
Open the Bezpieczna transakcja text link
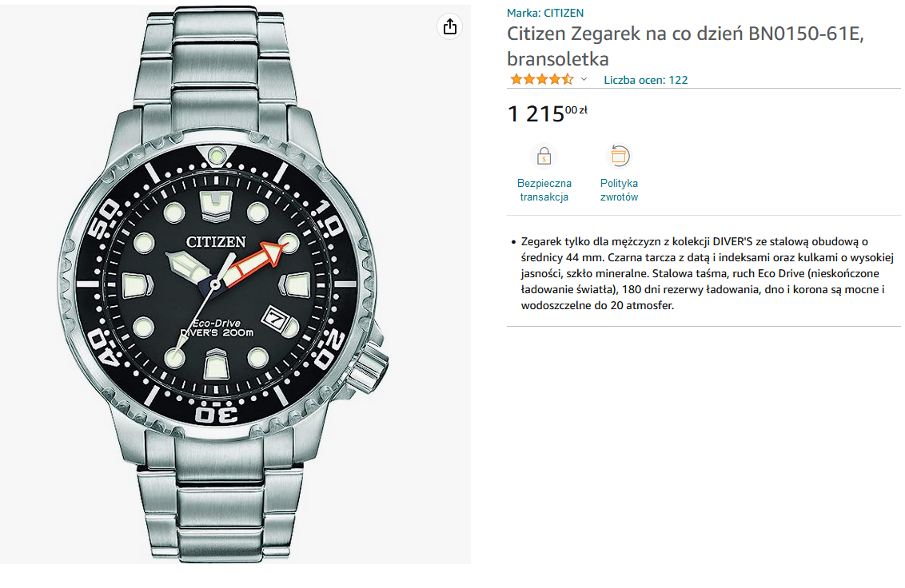[x=544, y=190]
